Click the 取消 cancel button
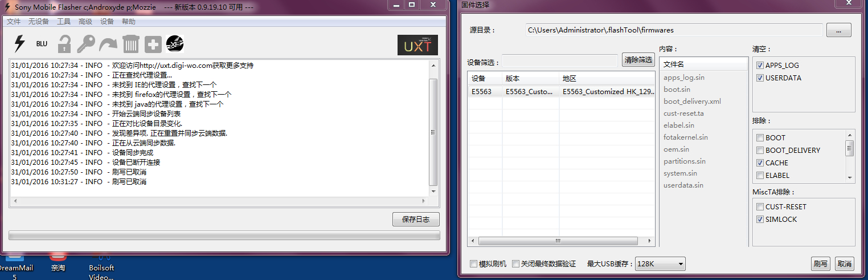The height and width of the screenshot is (280, 868). point(844,263)
